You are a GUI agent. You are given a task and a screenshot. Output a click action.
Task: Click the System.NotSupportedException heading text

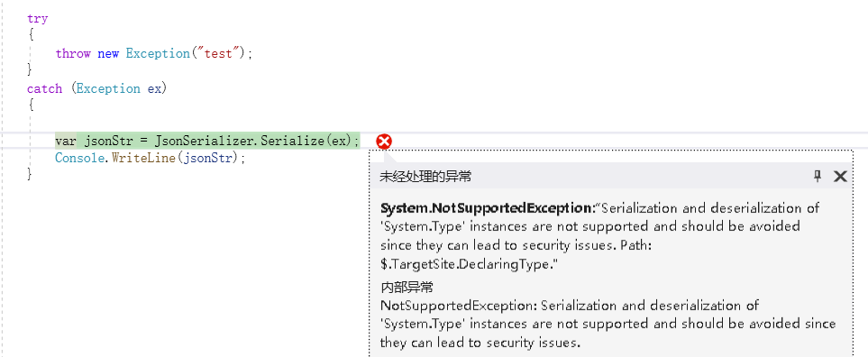[x=487, y=208]
